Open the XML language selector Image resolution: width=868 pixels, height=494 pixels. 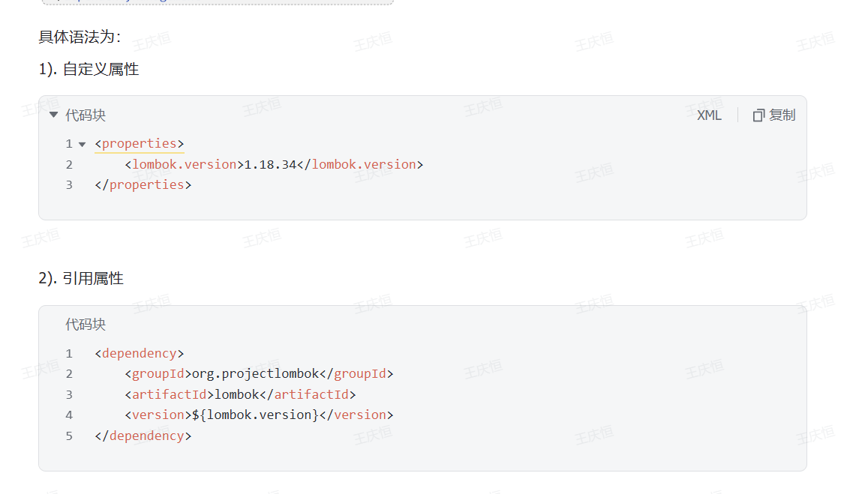708,115
